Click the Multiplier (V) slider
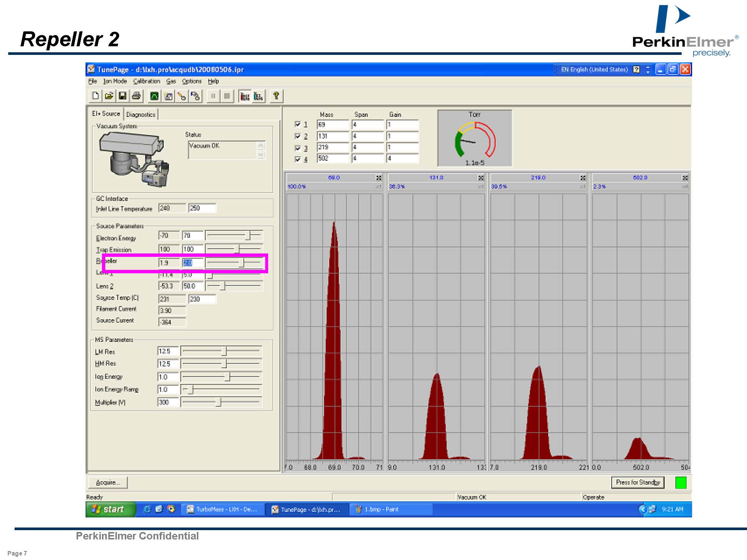 click(x=221, y=402)
